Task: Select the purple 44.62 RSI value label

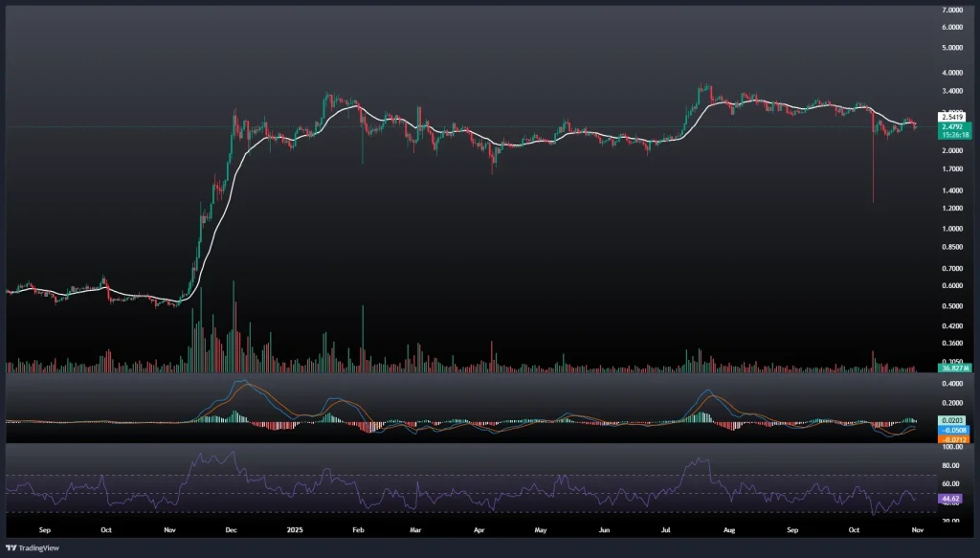Action: (924, 499)
